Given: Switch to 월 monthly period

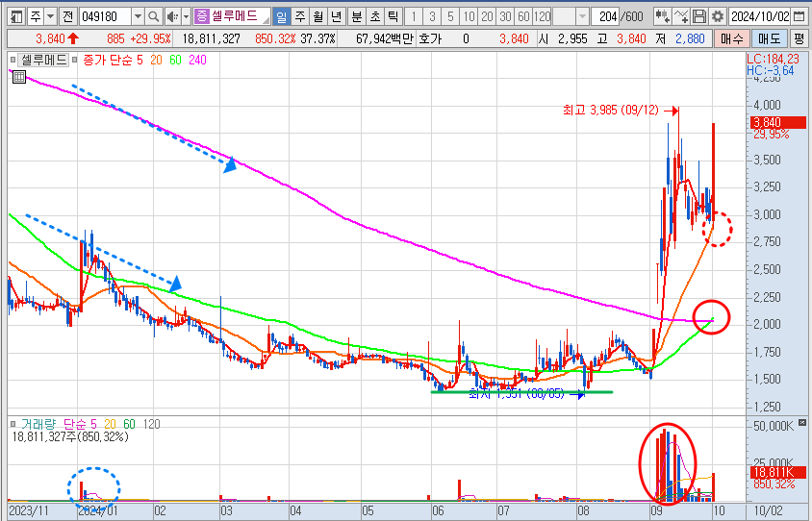Looking at the screenshot, I should click(317, 17).
